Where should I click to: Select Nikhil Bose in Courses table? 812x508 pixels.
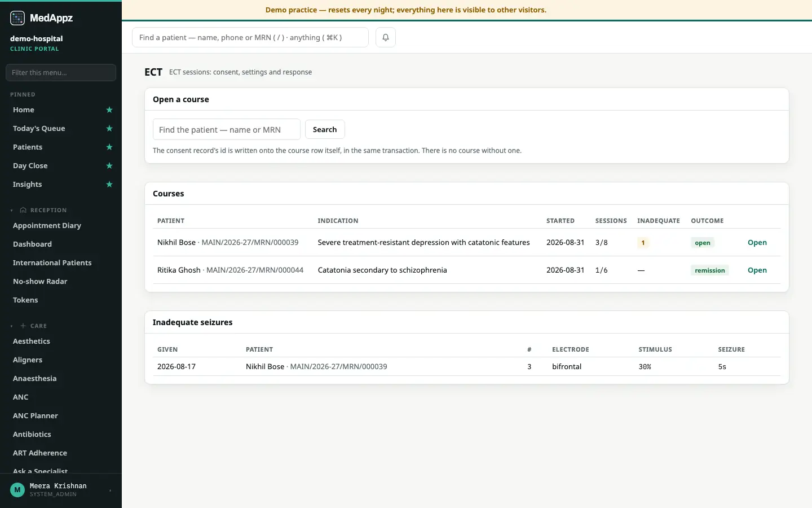pyautogui.click(x=176, y=243)
